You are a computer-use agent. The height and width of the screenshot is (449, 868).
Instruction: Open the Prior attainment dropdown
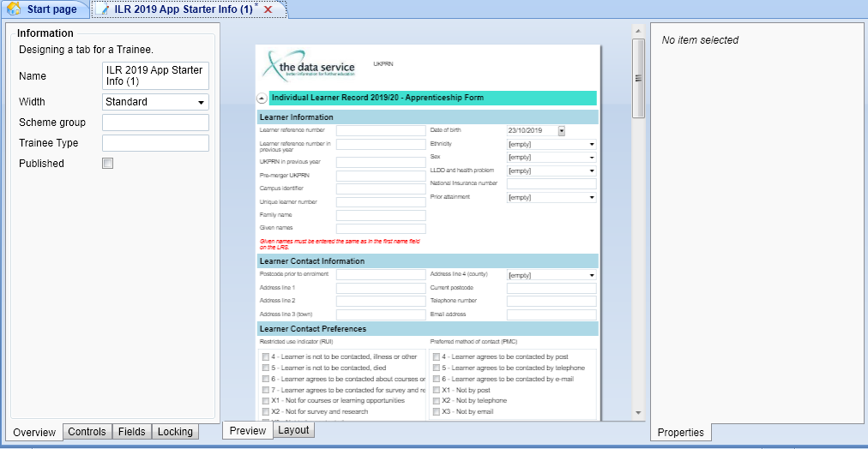[592, 198]
